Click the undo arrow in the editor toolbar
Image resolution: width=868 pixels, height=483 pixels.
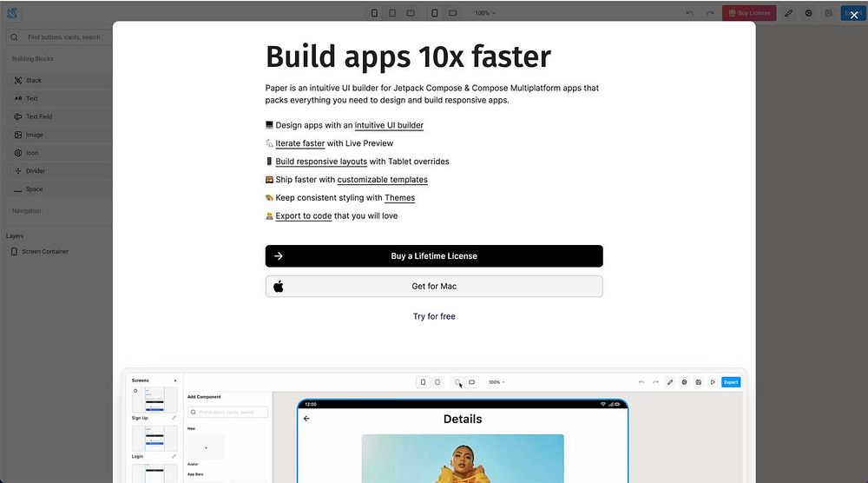690,13
